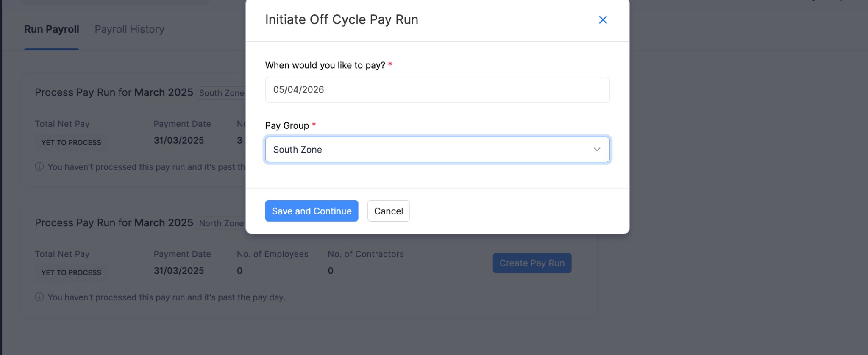The height and width of the screenshot is (355, 868).
Task: Select the date value 05/04/2026
Action: [299, 89]
